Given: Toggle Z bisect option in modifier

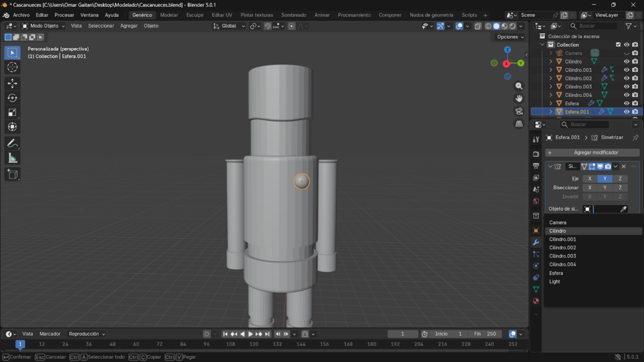Looking at the screenshot, I should 620,187.
